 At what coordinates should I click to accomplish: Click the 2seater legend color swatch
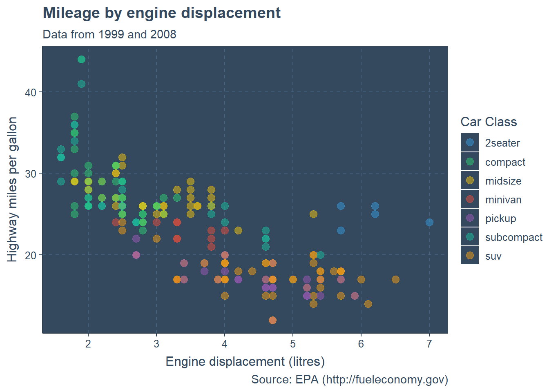(470, 143)
